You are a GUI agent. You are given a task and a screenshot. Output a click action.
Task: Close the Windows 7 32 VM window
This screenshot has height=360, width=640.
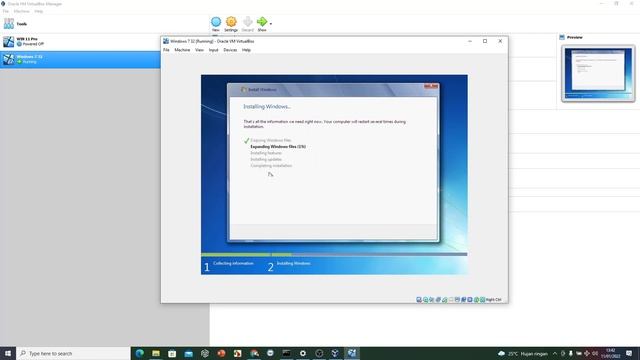tap(500, 41)
